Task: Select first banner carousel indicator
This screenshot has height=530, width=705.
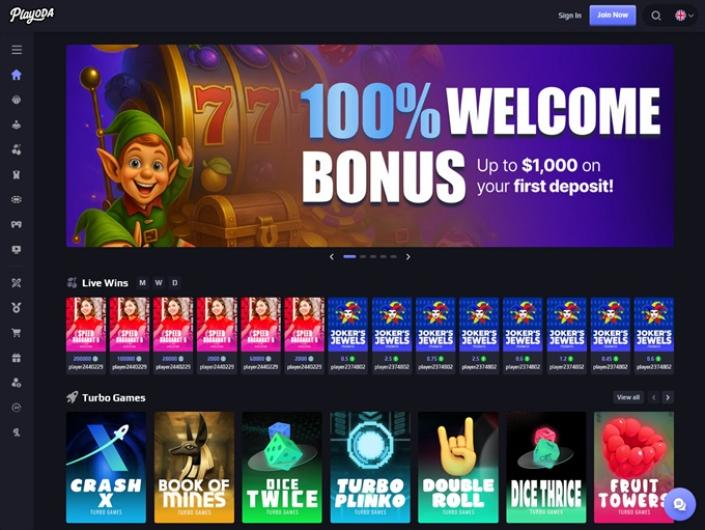Action: click(x=349, y=257)
